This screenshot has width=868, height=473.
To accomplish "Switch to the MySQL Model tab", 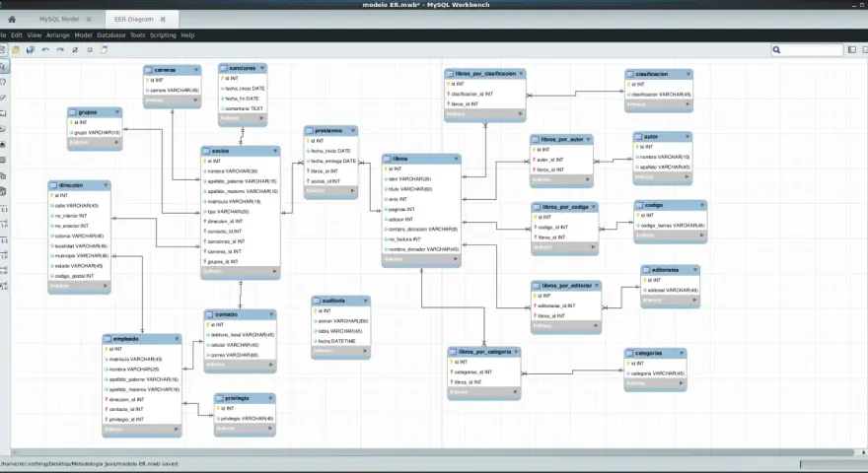I will point(58,20).
